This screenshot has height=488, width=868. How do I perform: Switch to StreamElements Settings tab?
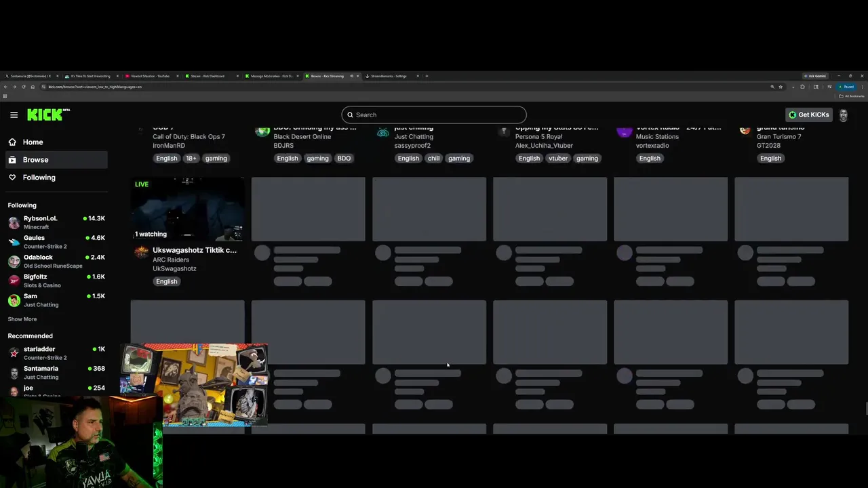coord(391,76)
